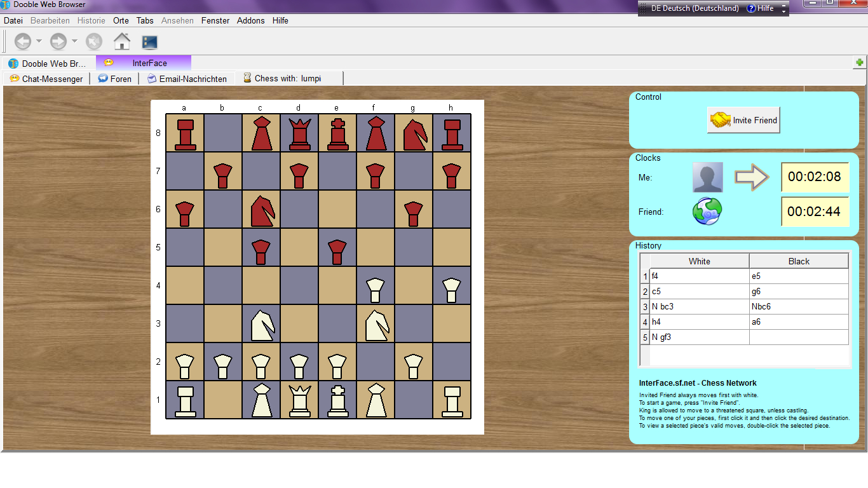This screenshot has height=488, width=868.
Task: Add a new tab with green plus
Action: (860, 62)
